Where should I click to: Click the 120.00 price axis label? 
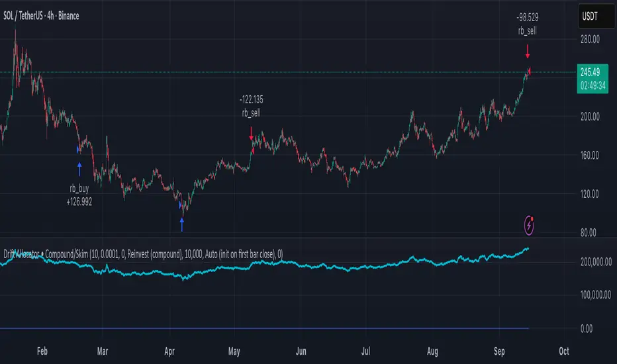(589, 194)
